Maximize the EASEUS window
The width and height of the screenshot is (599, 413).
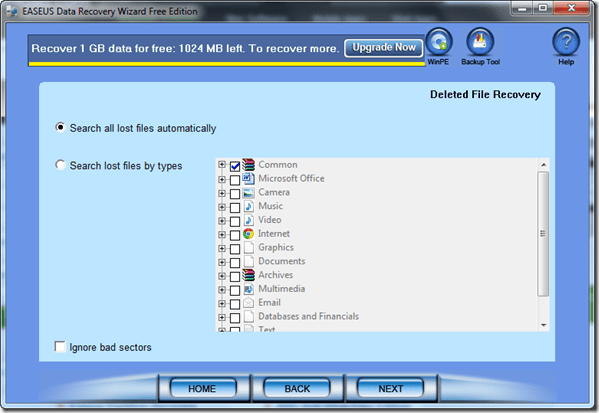[x=543, y=8]
